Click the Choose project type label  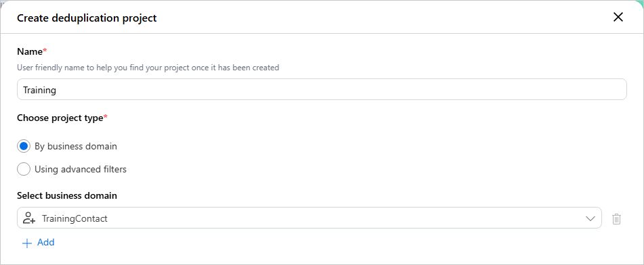point(60,118)
